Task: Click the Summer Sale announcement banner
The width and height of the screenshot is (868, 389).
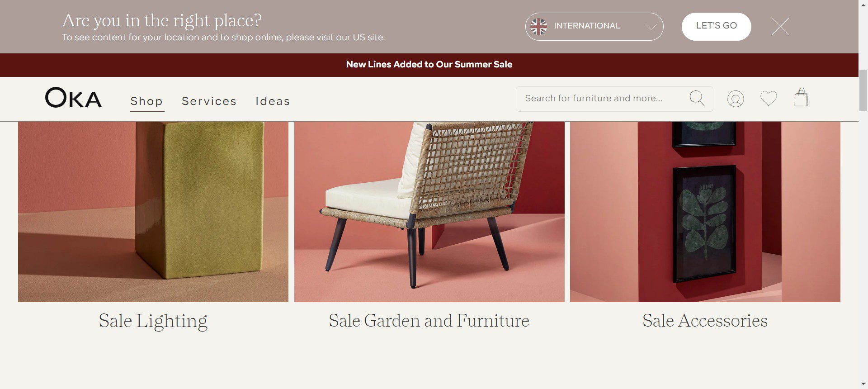Action: coord(429,65)
